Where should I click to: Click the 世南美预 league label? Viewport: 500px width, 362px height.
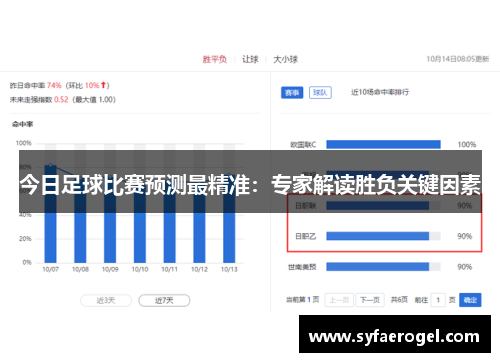302,267
